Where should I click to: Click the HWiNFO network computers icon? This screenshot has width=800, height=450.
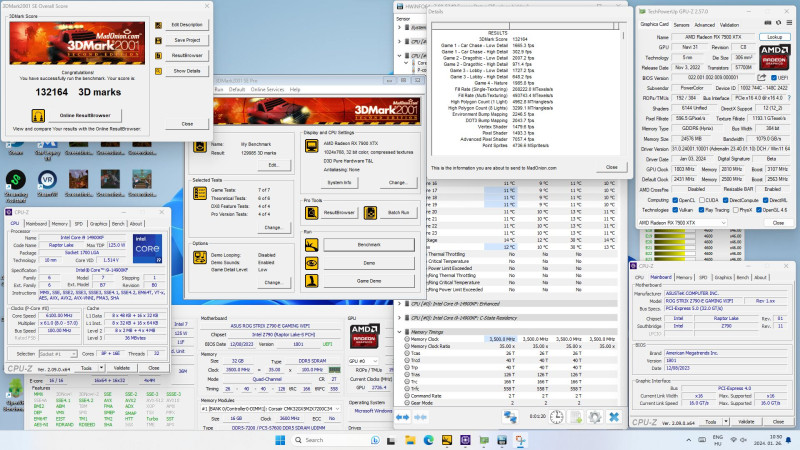[510, 417]
